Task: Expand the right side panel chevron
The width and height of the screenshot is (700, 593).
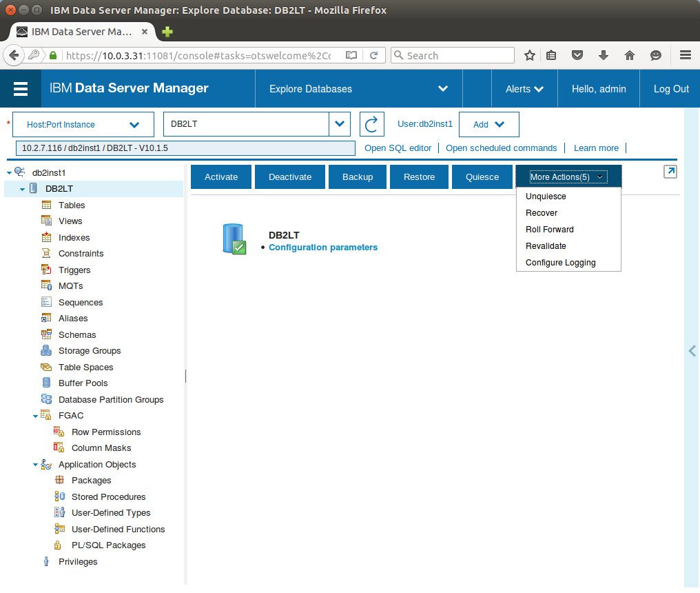Action: (692, 351)
